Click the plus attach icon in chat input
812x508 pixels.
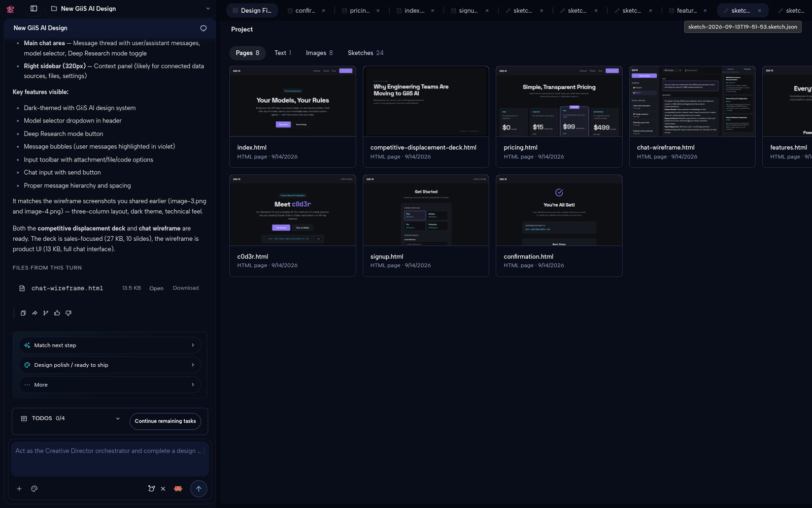coord(19,489)
